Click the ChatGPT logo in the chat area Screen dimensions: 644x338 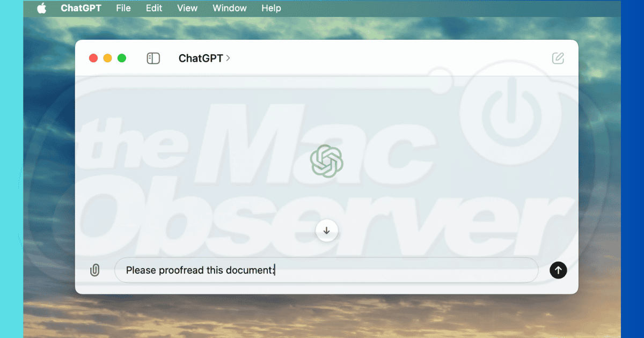coord(326,161)
